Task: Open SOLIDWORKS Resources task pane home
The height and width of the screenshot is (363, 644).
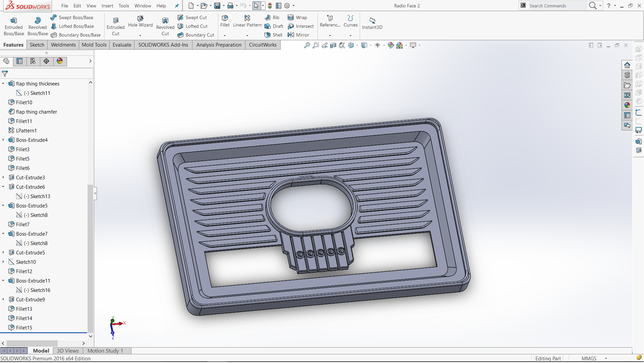Action: coord(627,65)
